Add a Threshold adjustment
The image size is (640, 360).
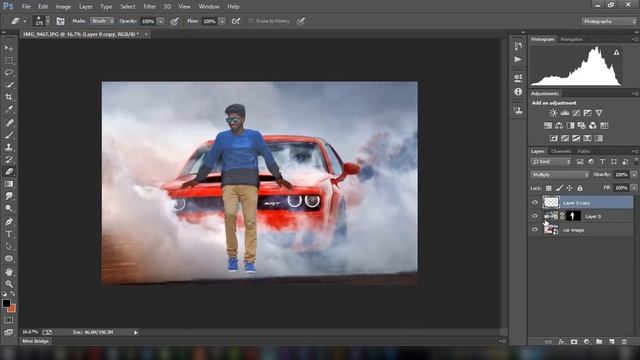(x=576, y=138)
